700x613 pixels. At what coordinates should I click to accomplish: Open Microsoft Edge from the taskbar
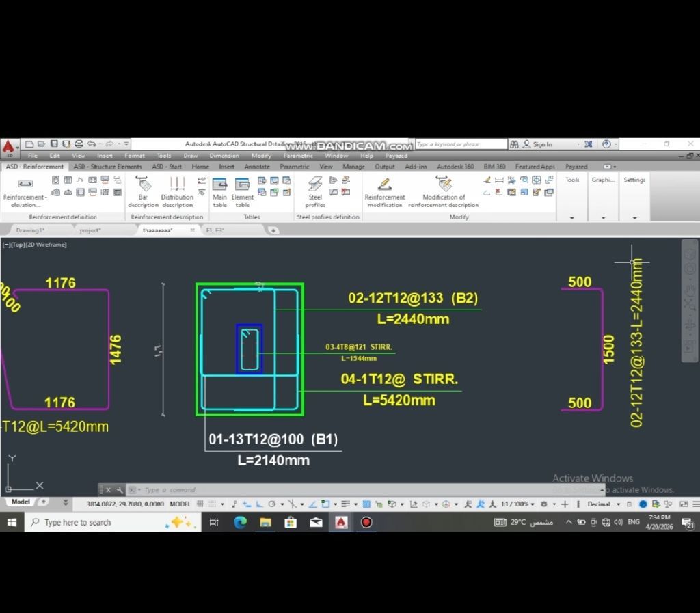click(240, 523)
